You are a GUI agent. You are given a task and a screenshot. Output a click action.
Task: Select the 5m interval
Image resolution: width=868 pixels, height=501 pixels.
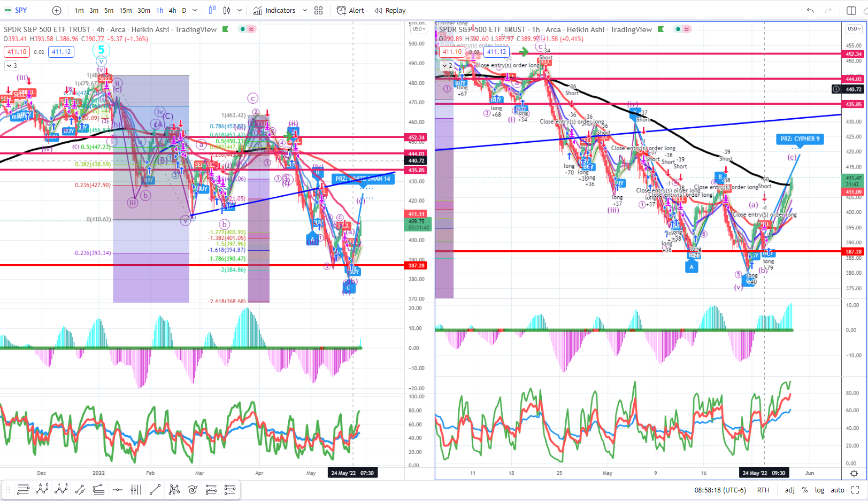109,10
